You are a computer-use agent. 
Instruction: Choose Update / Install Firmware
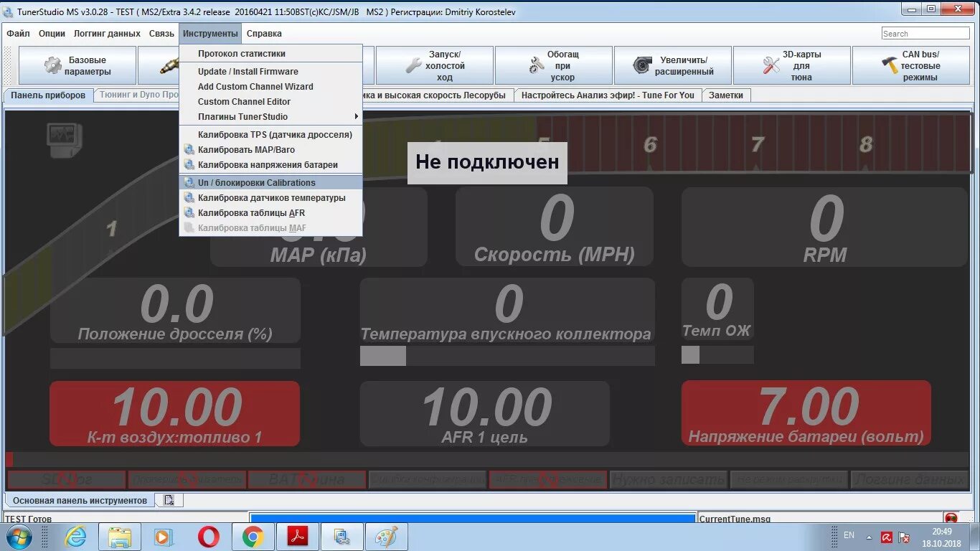click(x=270, y=71)
